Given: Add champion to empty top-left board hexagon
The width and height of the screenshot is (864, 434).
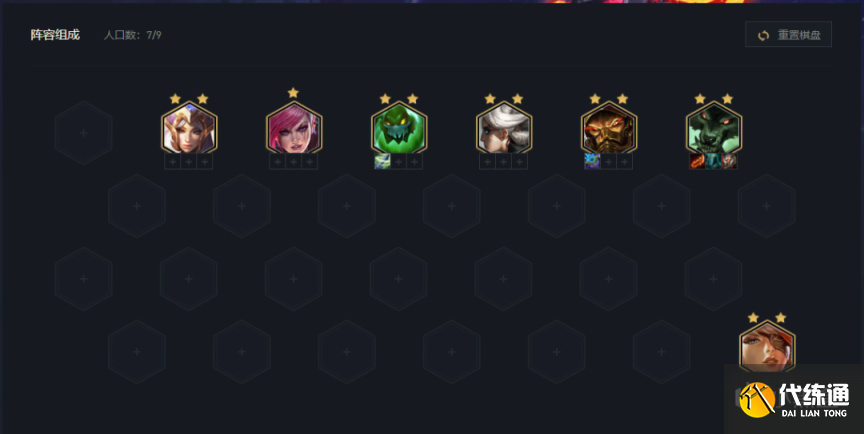Looking at the screenshot, I should tap(84, 133).
